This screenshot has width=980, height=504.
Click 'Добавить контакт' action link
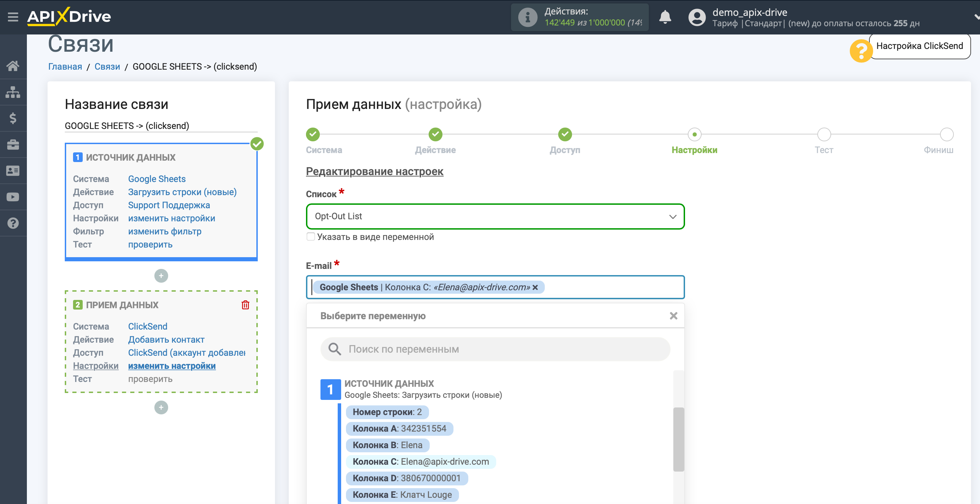[166, 339]
